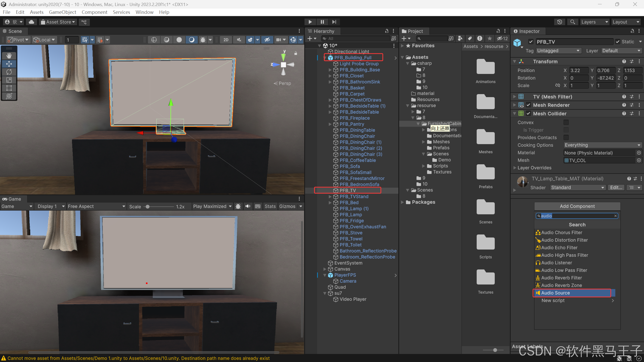Toggle the Static checkbox
The image size is (644, 362).
pos(618,42)
